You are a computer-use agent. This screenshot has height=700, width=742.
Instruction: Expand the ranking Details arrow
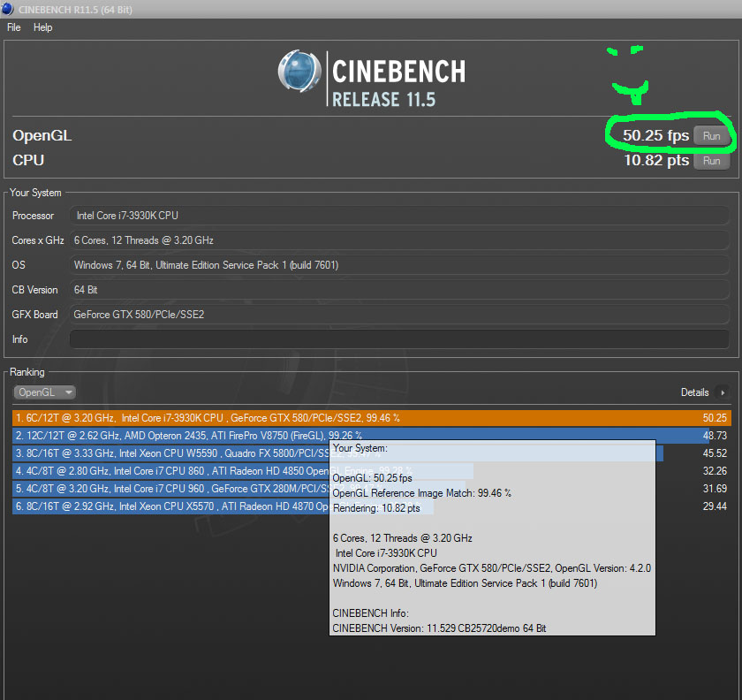[723, 392]
